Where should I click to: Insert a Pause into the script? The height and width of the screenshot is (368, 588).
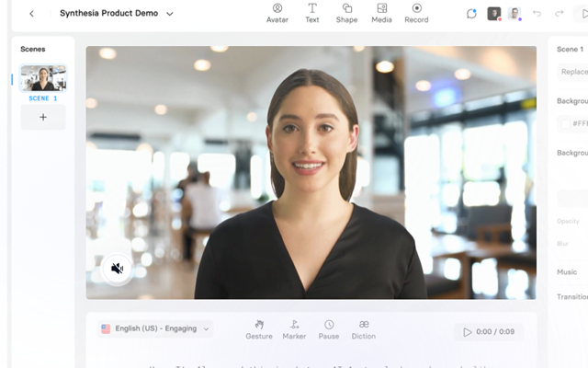329,330
